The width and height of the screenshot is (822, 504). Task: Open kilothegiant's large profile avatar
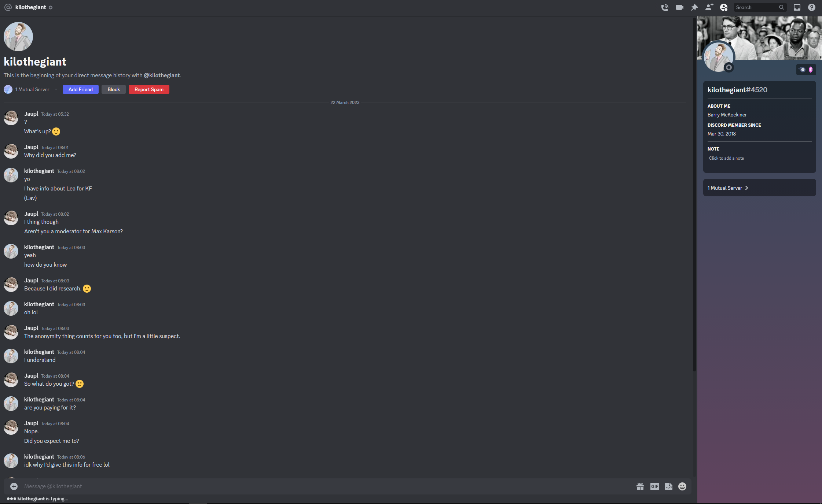pyautogui.click(x=718, y=57)
